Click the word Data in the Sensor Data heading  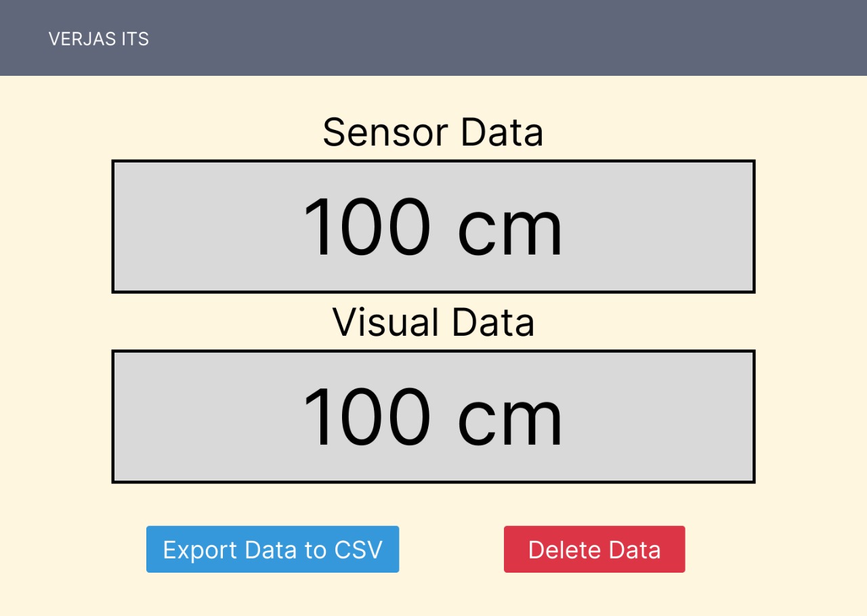[x=502, y=133]
